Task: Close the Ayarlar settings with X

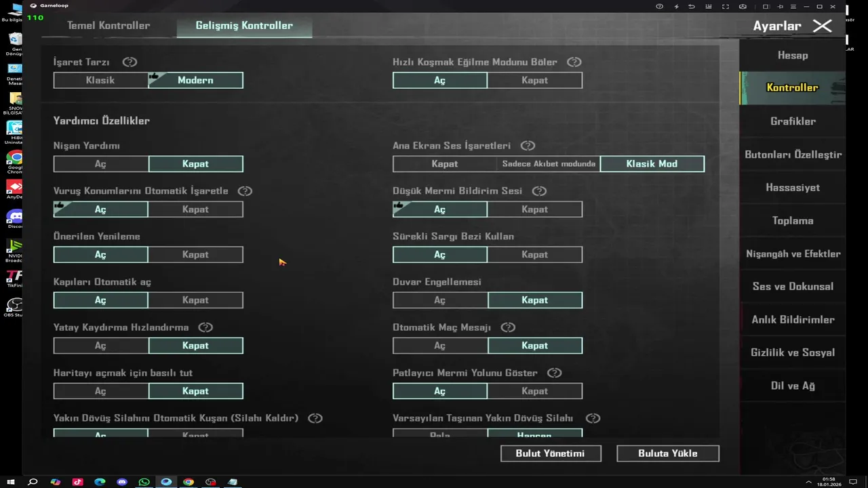Action: (822, 26)
